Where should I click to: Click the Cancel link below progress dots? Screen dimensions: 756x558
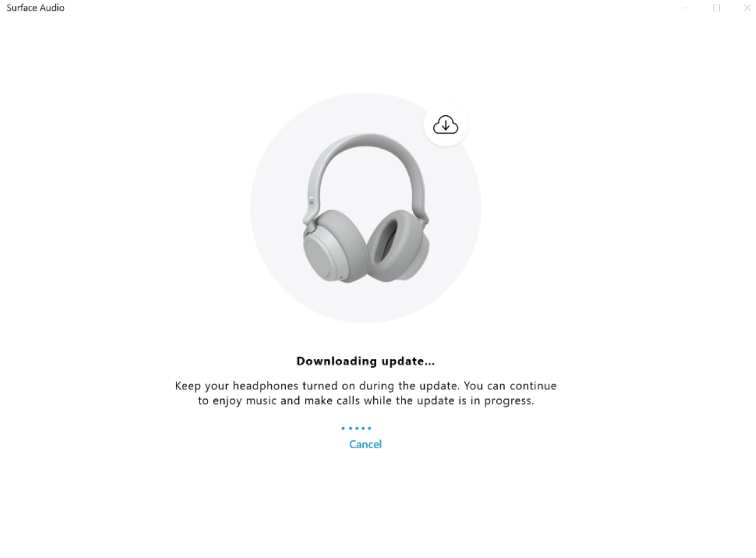click(x=365, y=444)
